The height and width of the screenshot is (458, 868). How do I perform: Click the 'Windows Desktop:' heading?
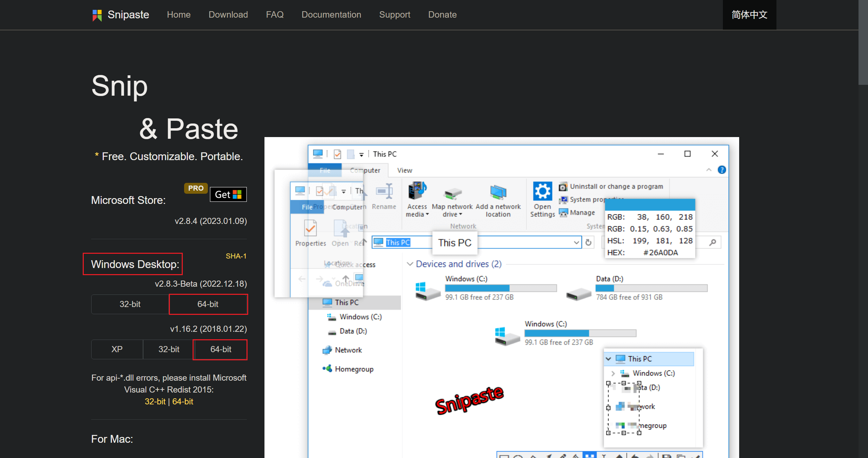tap(135, 264)
